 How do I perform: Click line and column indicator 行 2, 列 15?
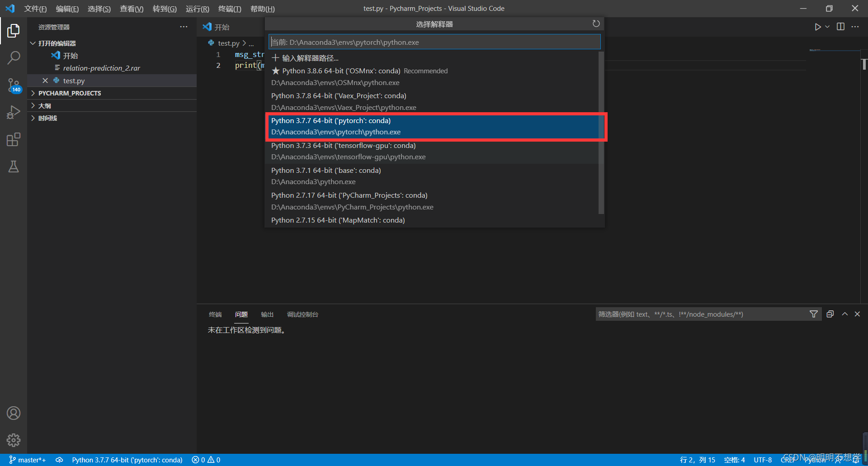tap(698, 460)
